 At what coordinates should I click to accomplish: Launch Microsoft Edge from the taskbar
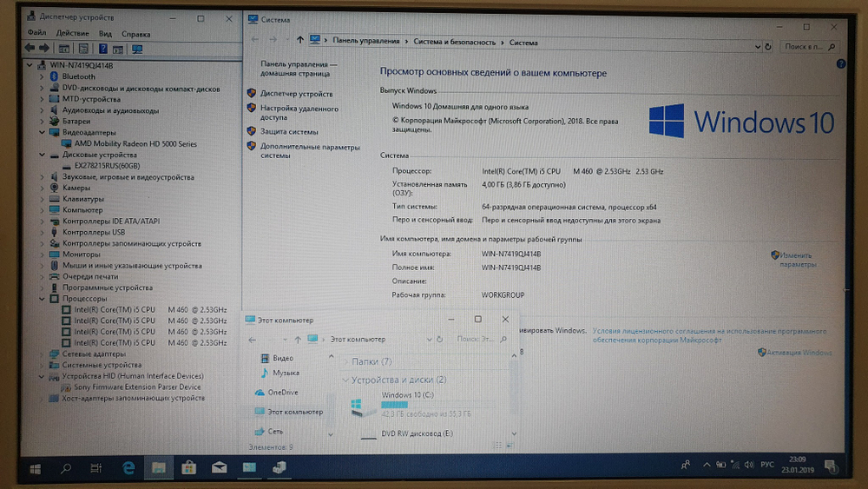tap(128, 468)
